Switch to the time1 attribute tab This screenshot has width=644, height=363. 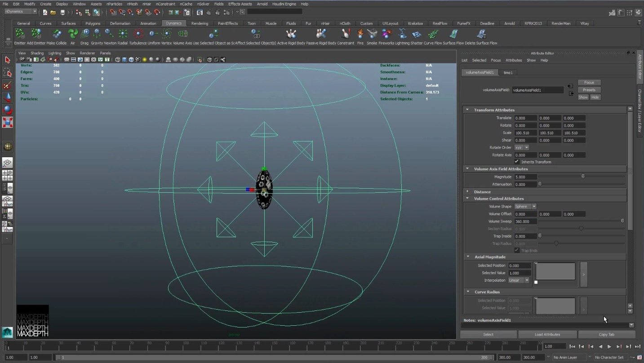tap(508, 72)
